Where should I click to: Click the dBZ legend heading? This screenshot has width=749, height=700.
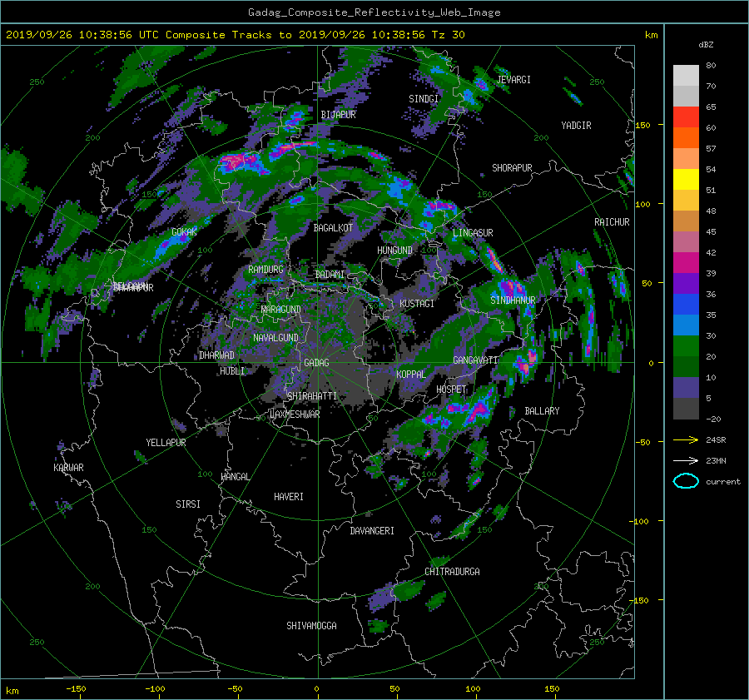pyautogui.click(x=706, y=45)
